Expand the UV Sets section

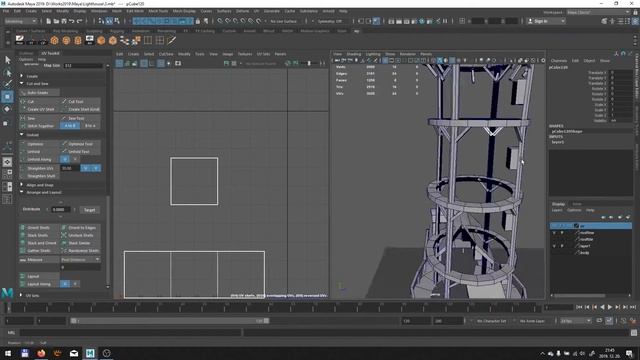point(22,295)
